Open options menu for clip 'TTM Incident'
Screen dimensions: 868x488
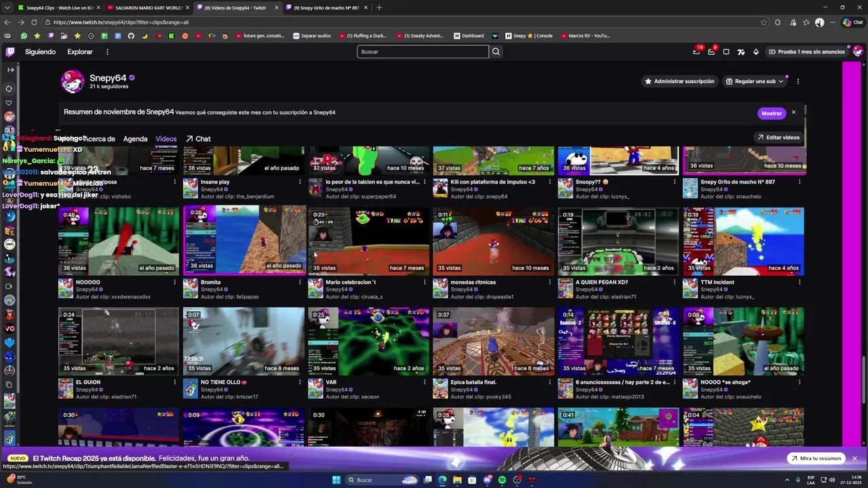[x=800, y=282]
